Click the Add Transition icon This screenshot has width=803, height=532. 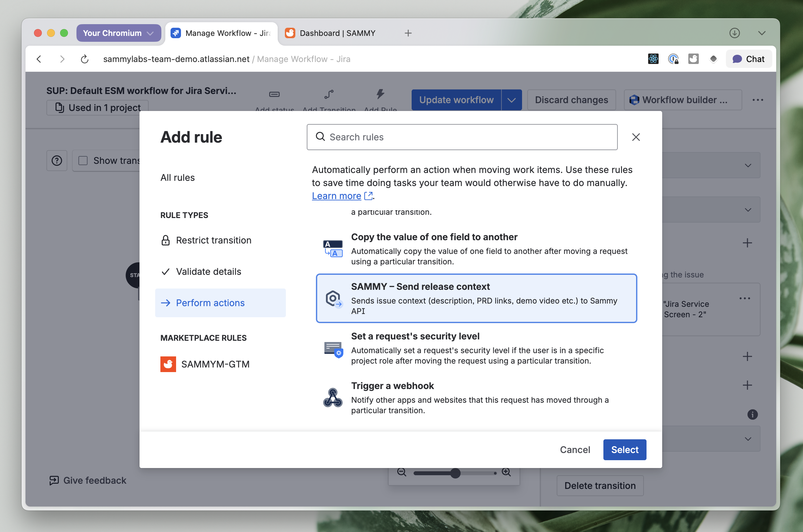pos(329,94)
